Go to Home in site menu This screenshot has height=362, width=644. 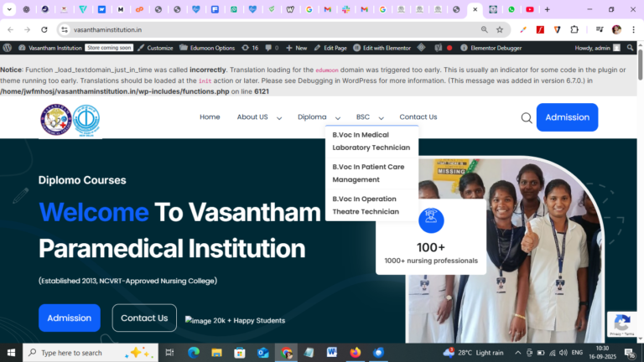tap(210, 117)
